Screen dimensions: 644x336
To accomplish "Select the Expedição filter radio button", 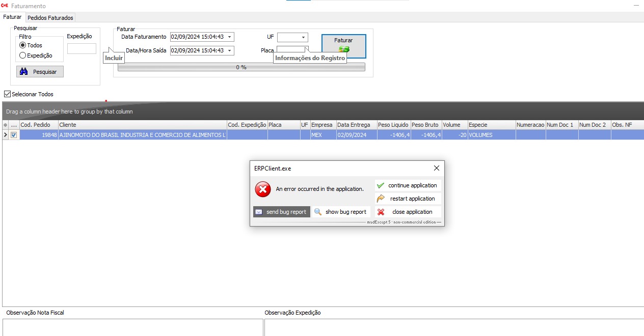I will click(x=22, y=55).
